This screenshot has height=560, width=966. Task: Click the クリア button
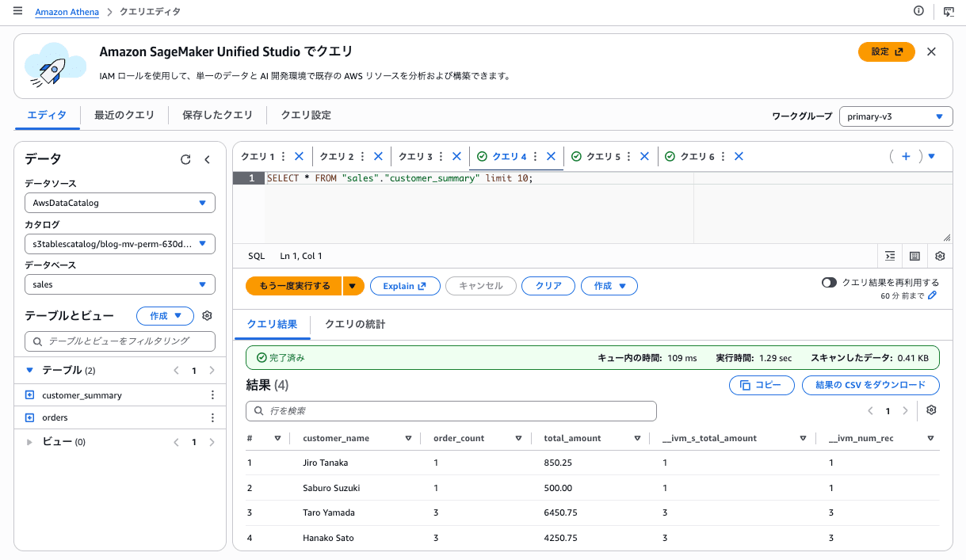[548, 286]
